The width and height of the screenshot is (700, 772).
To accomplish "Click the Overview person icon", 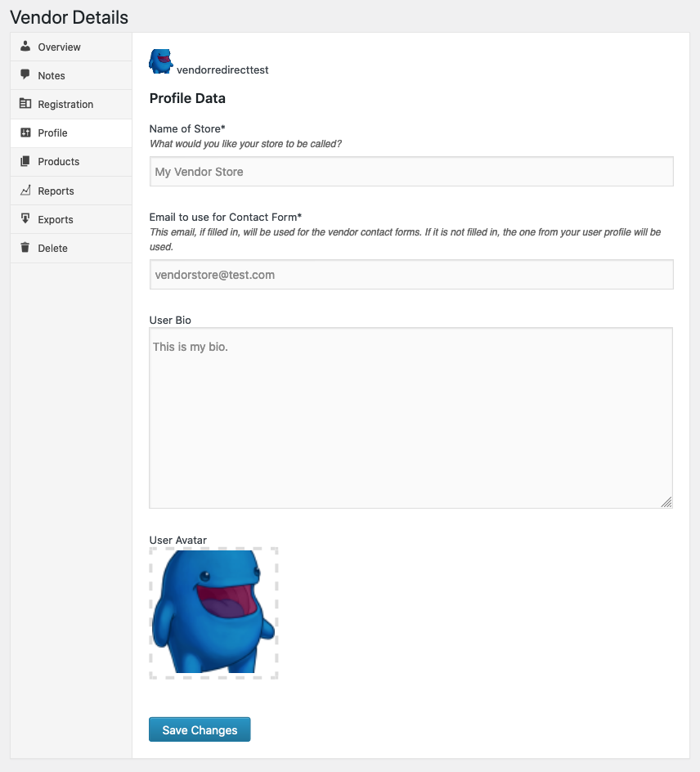I will click(x=25, y=47).
